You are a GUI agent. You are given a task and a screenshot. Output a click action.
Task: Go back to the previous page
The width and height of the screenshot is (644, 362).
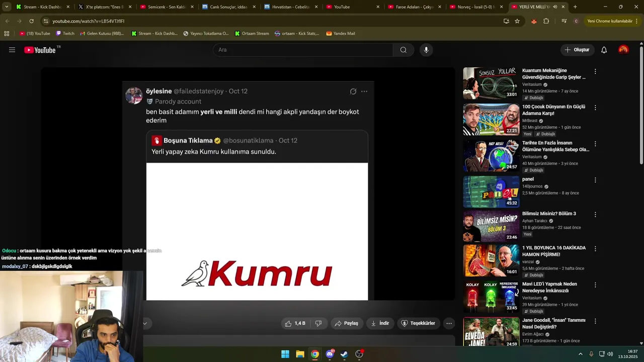[7, 21]
